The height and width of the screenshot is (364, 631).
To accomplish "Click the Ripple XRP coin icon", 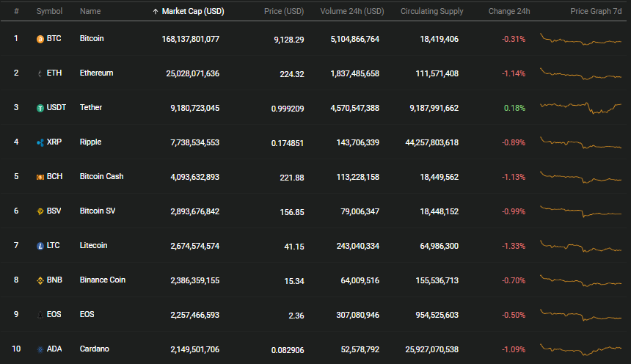I will pos(40,142).
